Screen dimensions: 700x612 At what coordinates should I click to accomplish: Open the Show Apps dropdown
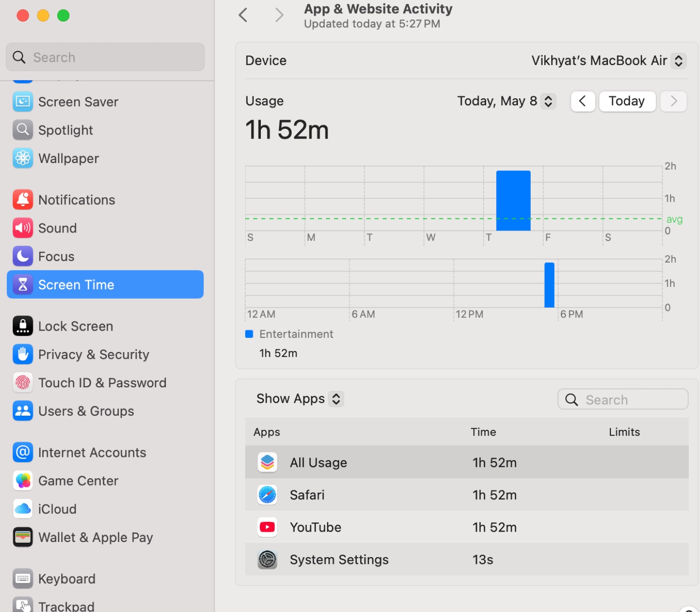pyautogui.click(x=299, y=399)
